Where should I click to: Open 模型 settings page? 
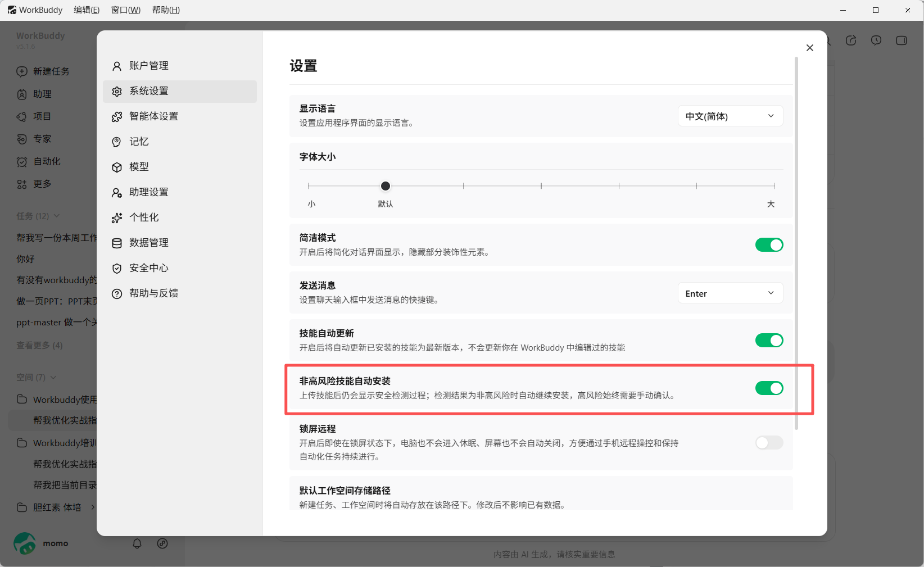(x=180, y=167)
